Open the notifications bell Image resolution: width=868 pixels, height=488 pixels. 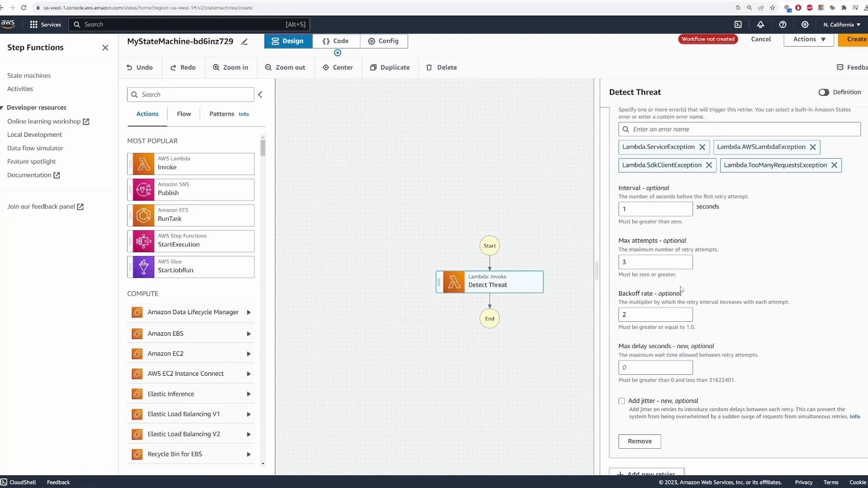[x=760, y=24]
